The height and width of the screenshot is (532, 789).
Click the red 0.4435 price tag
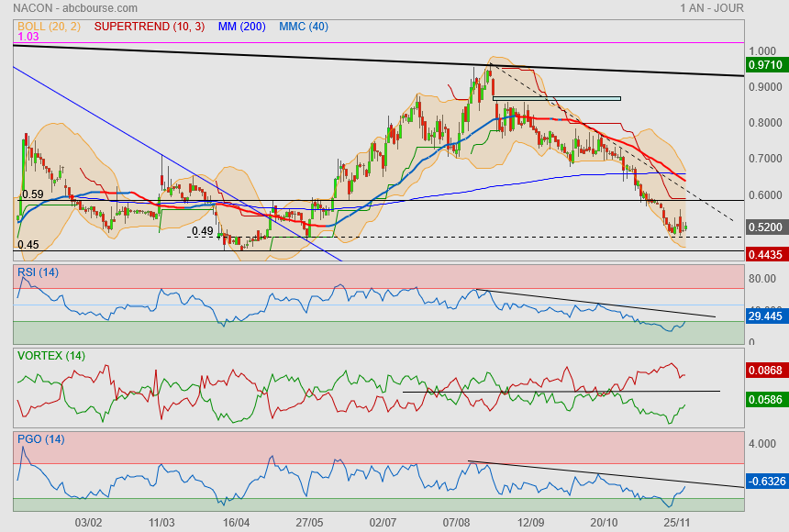[765, 254]
